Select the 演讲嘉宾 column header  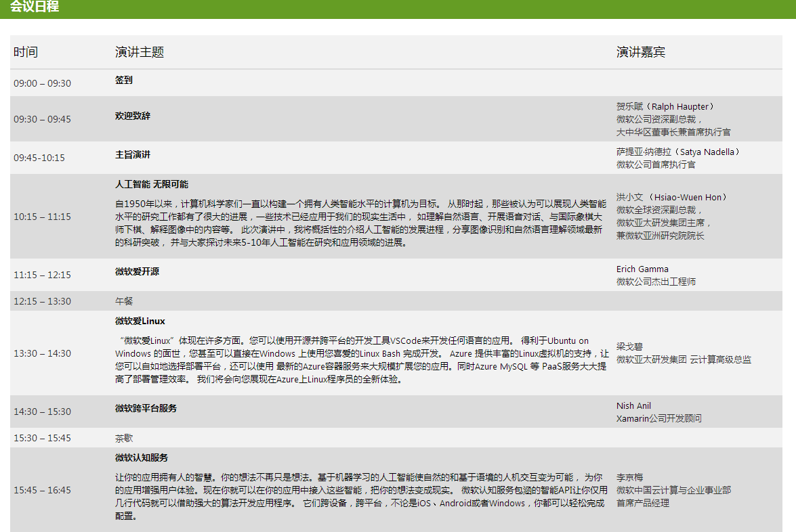(641, 51)
